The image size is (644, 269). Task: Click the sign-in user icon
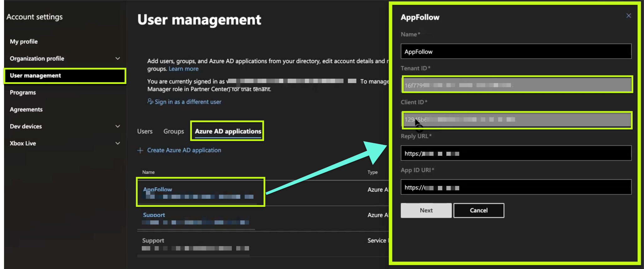click(x=150, y=101)
